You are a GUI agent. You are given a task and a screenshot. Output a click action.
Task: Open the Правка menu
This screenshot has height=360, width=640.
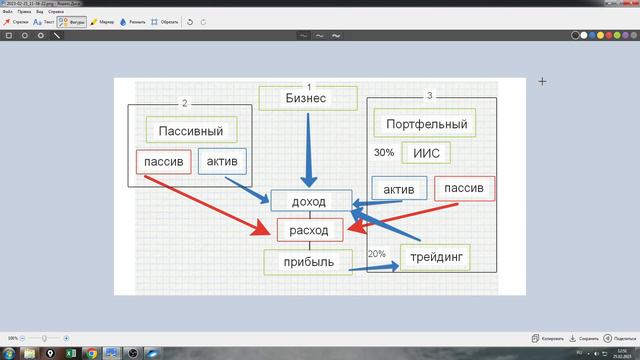[x=24, y=12]
